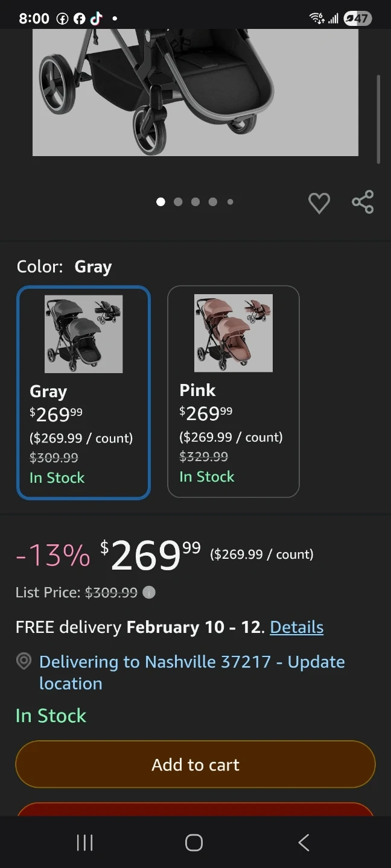Select the Pink color option
The height and width of the screenshot is (868, 391).
233,391
